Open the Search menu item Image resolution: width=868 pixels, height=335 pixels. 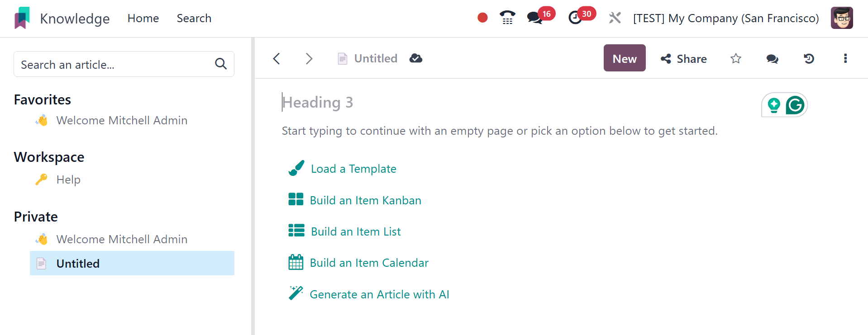coord(194,18)
